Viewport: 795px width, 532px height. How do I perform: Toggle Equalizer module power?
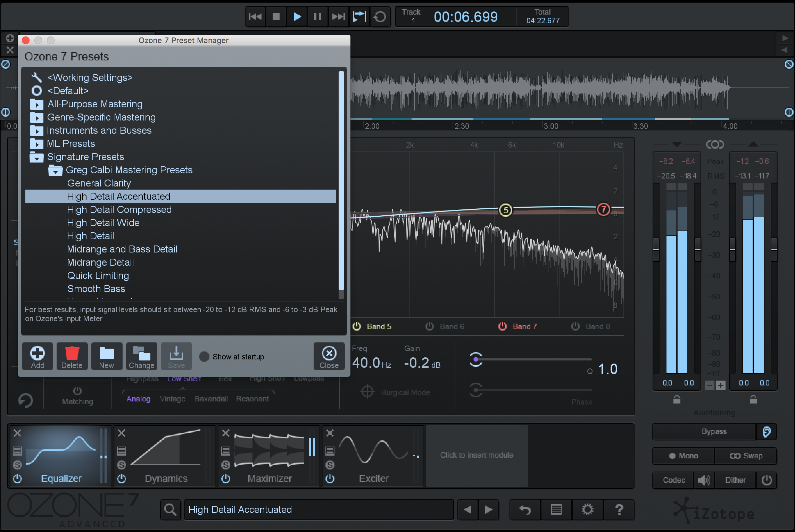pos(17,479)
